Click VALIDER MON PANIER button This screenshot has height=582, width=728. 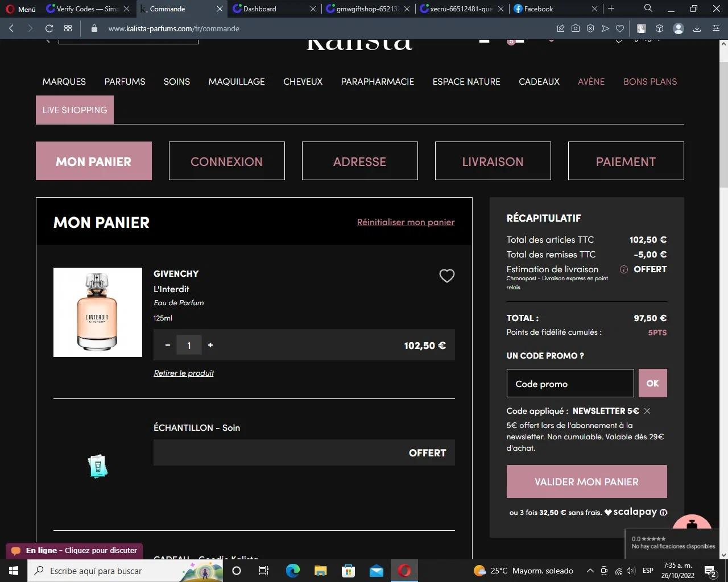(587, 481)
